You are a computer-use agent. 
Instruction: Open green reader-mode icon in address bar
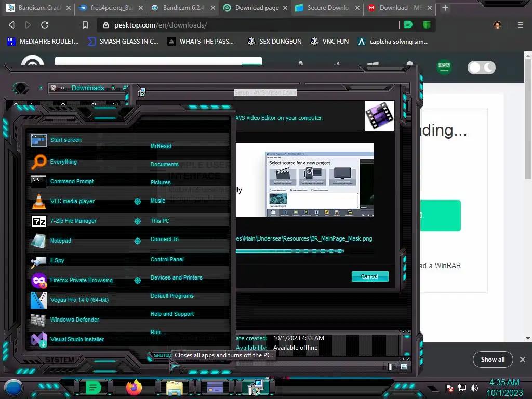(x=408, y=25)
